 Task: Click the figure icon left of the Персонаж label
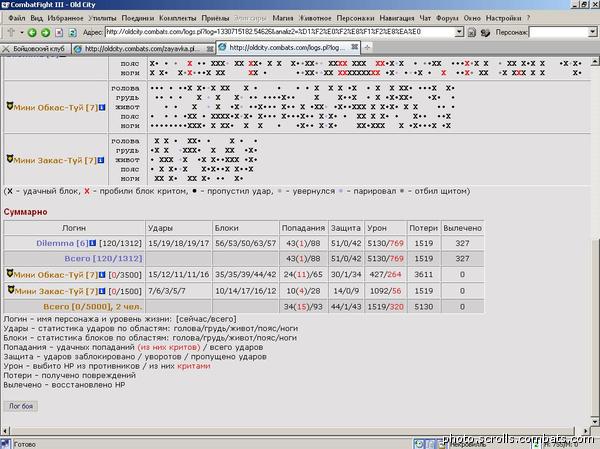click(485, 33)
